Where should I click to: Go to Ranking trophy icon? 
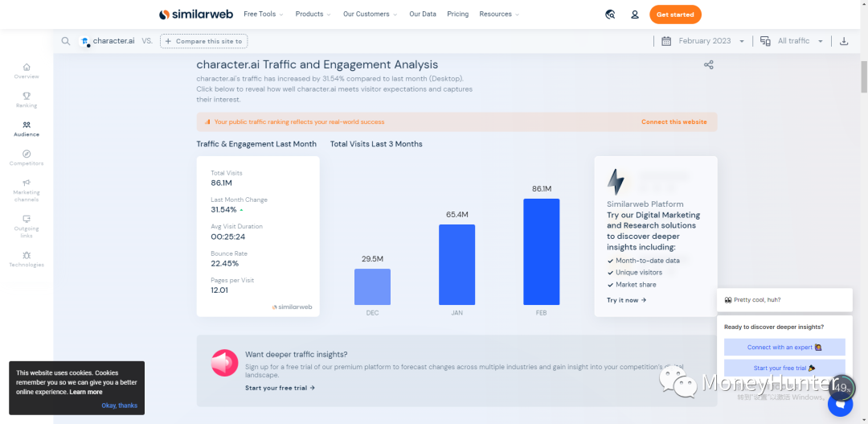(x=27, y=96)
